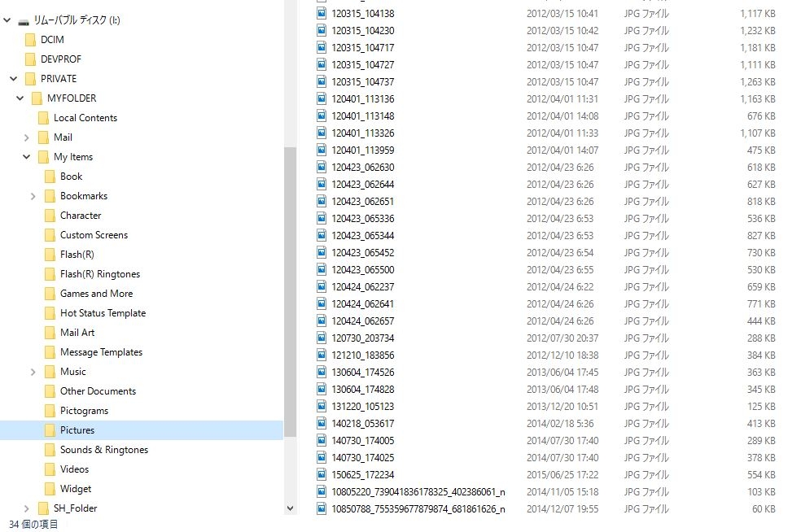The width and height of the screenshot is (801, 532).
Task: Select the DEVPROF folder icon
Action: pyautogui.click(x=31, y=59)
